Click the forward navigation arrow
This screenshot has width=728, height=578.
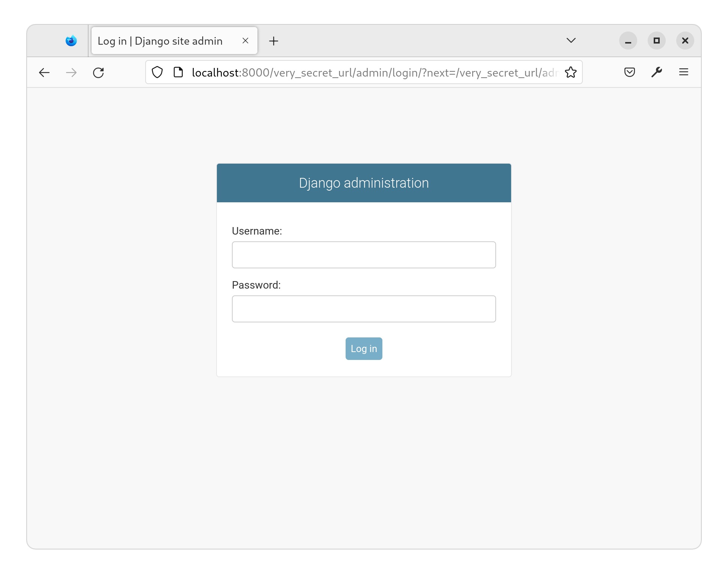pyautogui.click(x=71, y=72)
